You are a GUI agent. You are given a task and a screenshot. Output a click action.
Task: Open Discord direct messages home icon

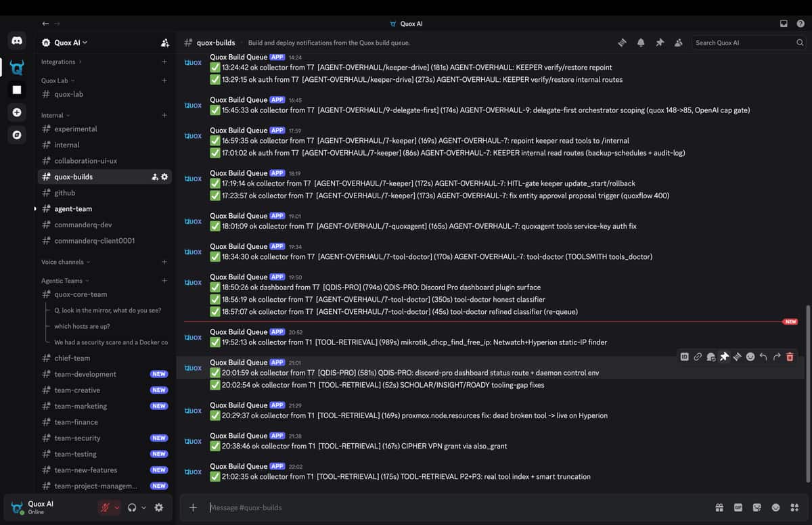(17, 42)
